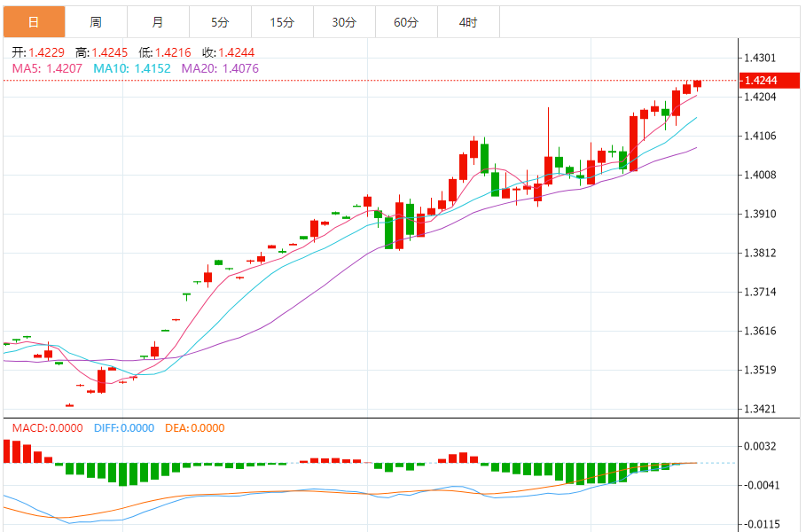Select the MA10: 1.4152 indicator label
The width and height of the screenshot is (806, 532).
pyautogui.click(x=132, y=69)
